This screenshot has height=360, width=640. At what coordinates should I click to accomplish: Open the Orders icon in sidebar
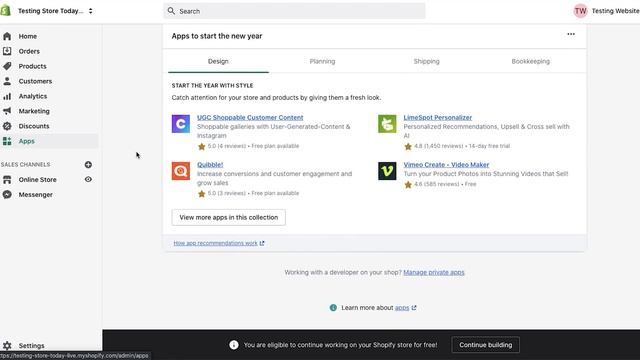point(7,51)
